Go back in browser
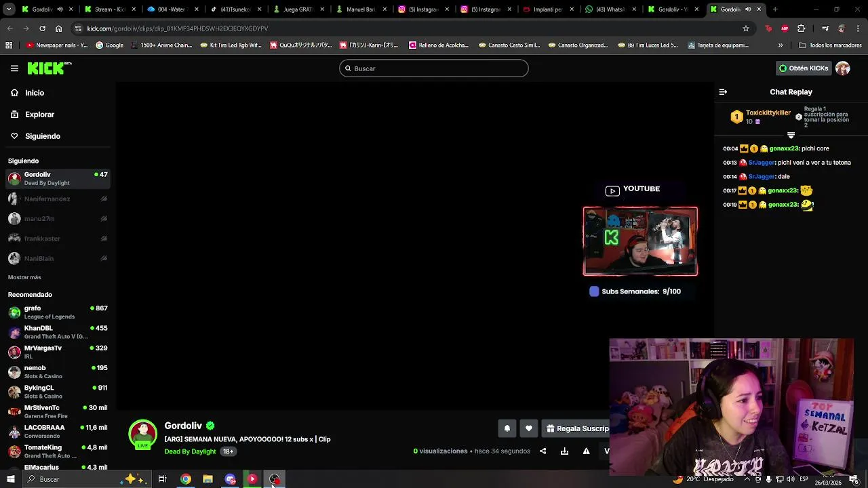 point(9,28)
